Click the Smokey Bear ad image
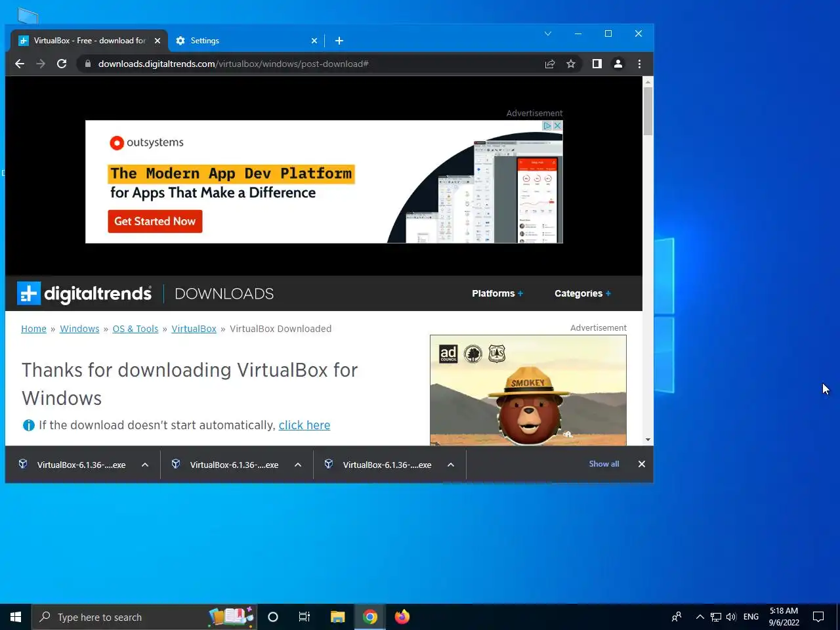This screenshot has width=840, height=630. coord(528,390)
